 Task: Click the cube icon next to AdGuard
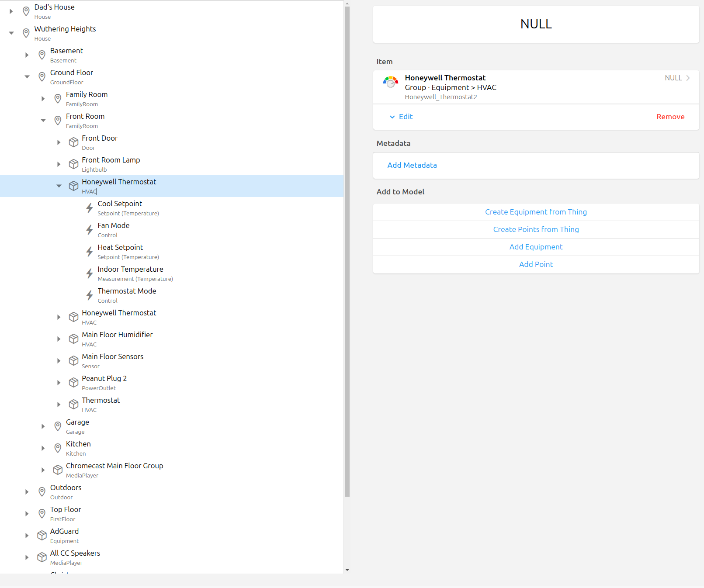pyautogui.click(x=42, y=536)
